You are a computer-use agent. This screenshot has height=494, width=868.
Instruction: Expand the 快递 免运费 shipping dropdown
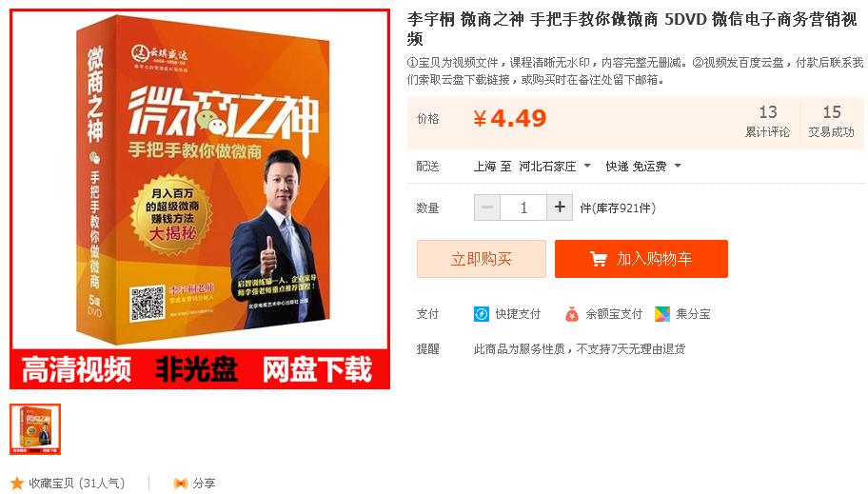click(643, 167)
